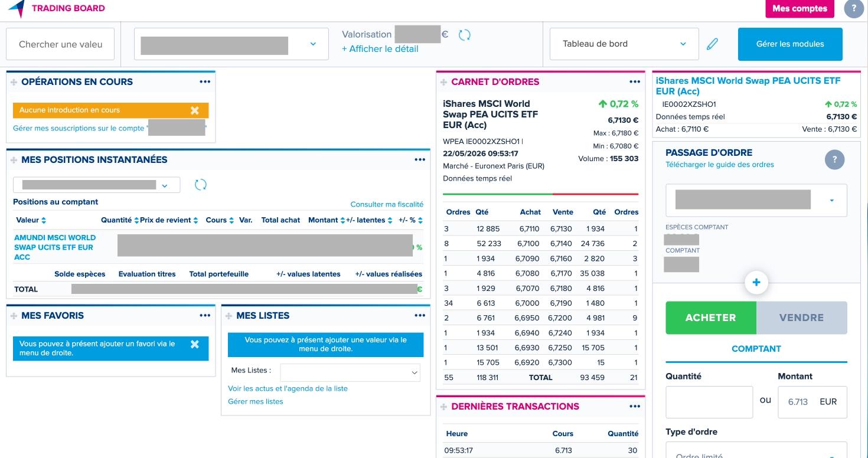Click the 'Chercher une valeur' search field
868x458 pixels.
tap(60, 44)
